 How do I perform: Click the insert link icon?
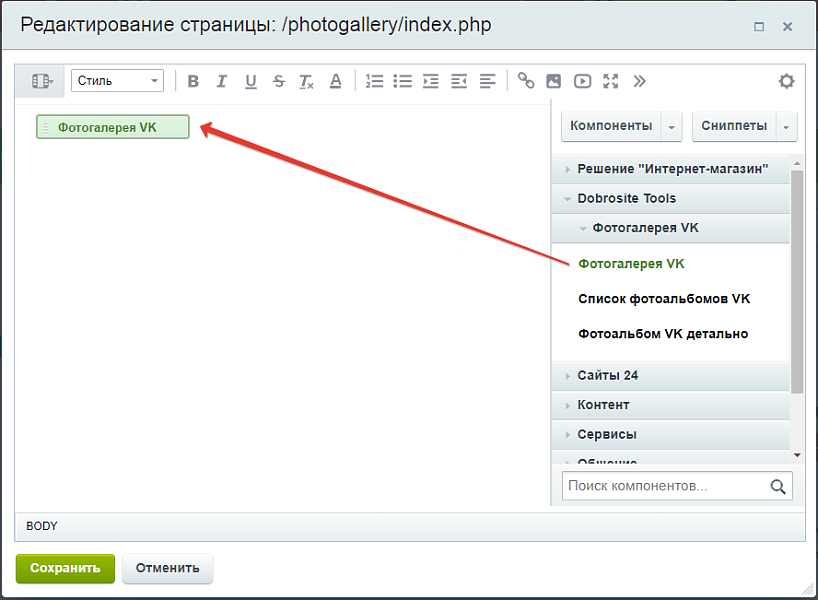(x=526, y=81)
